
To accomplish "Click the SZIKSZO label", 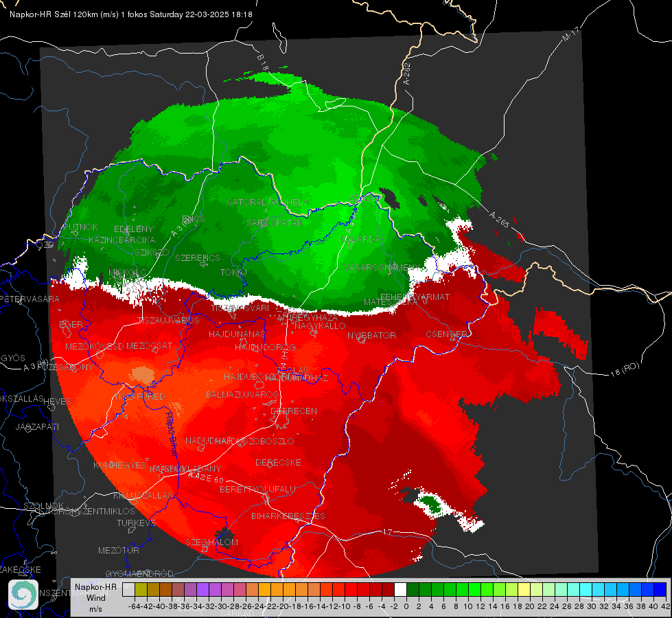I will [x=152, y=252].
